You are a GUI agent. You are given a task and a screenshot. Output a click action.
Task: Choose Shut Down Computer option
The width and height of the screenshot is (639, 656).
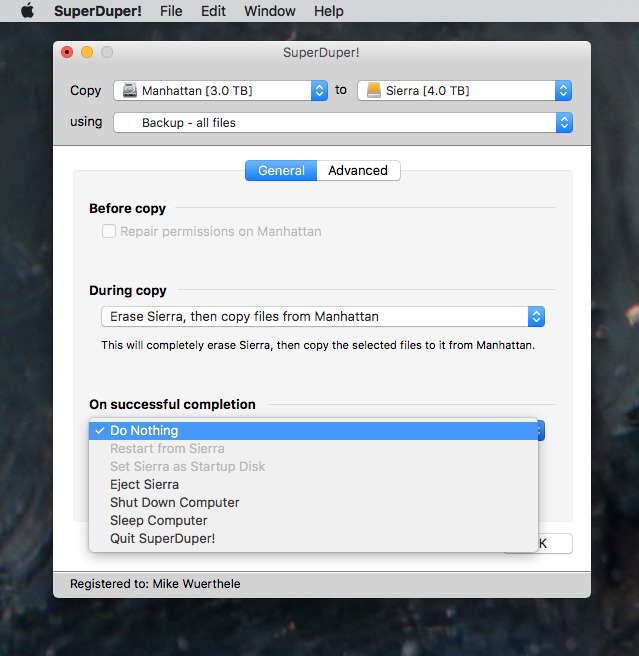pyautogui.click(x=313, y=502)
